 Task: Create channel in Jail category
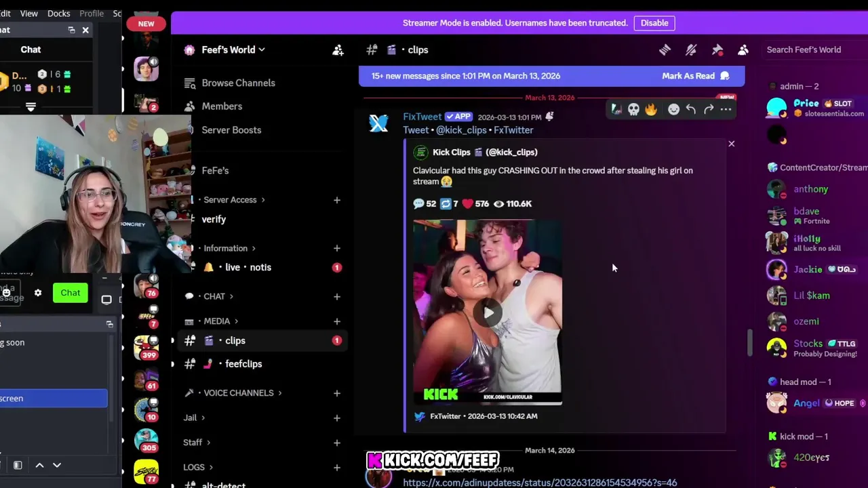tap(336, 418)
